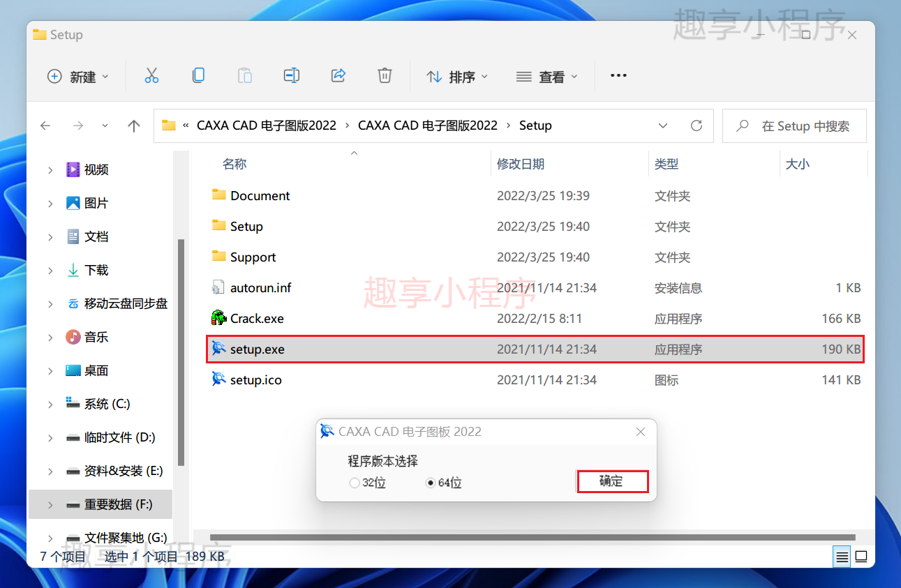Click the sidebar vertical scrollbar

(x=181, y=352)
